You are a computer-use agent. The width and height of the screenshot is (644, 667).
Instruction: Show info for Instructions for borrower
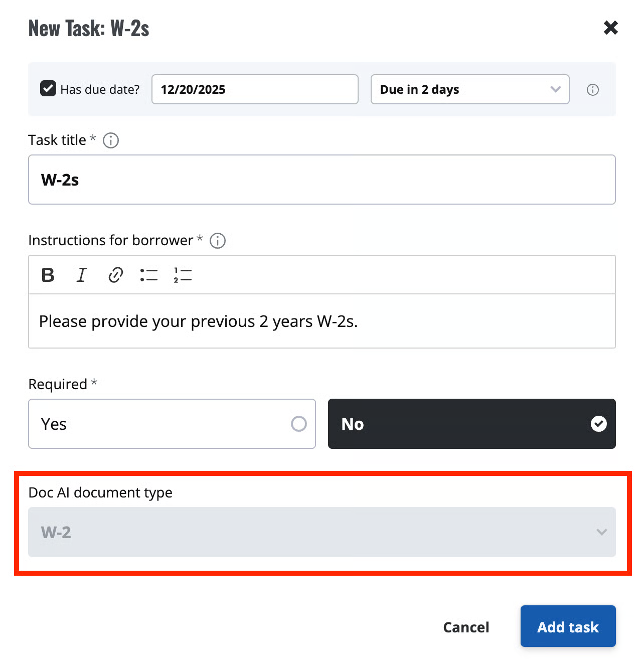click(x=218, y=241)
